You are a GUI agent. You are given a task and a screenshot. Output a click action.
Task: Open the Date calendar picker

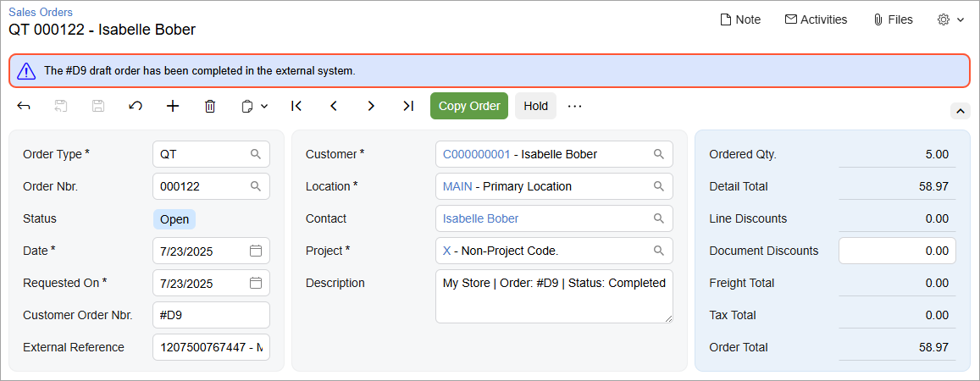[x=256, y=251]
